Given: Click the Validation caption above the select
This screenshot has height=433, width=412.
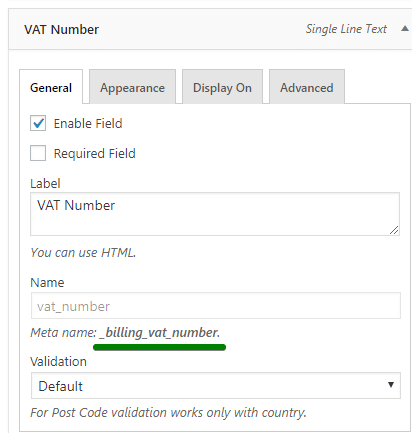Looking at the screenshot, I should coord(58,361).
